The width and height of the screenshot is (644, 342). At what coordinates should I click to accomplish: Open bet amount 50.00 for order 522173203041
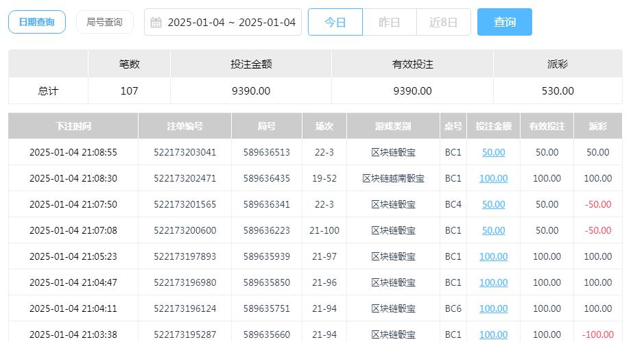[493, 152]
